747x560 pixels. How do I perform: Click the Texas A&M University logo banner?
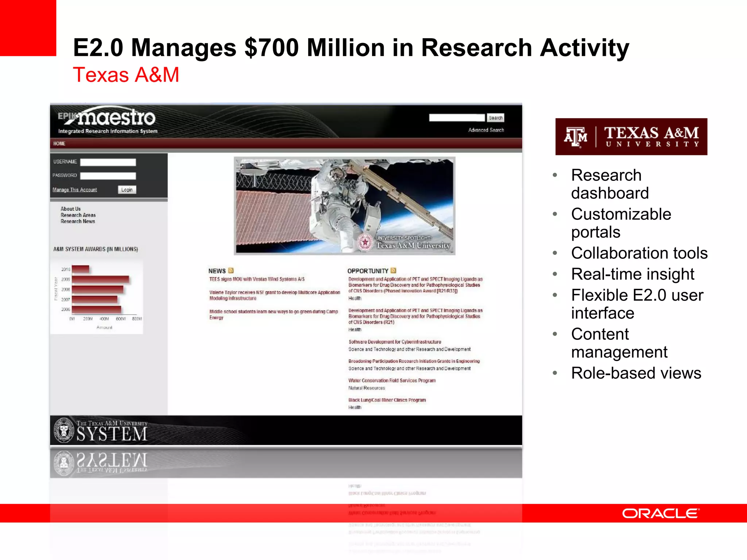click(x=631, y=137)
